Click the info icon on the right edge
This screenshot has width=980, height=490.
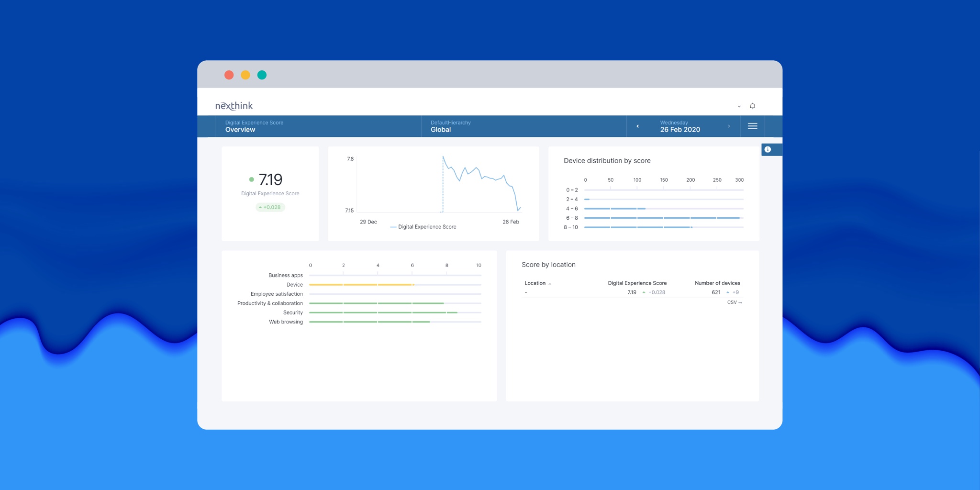(x=768, y=149)
